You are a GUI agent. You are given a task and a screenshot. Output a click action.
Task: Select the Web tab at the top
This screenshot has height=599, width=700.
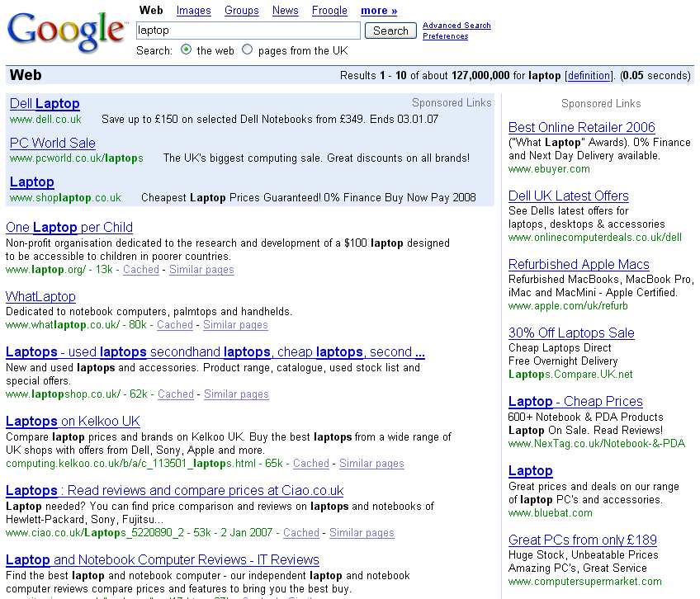151,10
